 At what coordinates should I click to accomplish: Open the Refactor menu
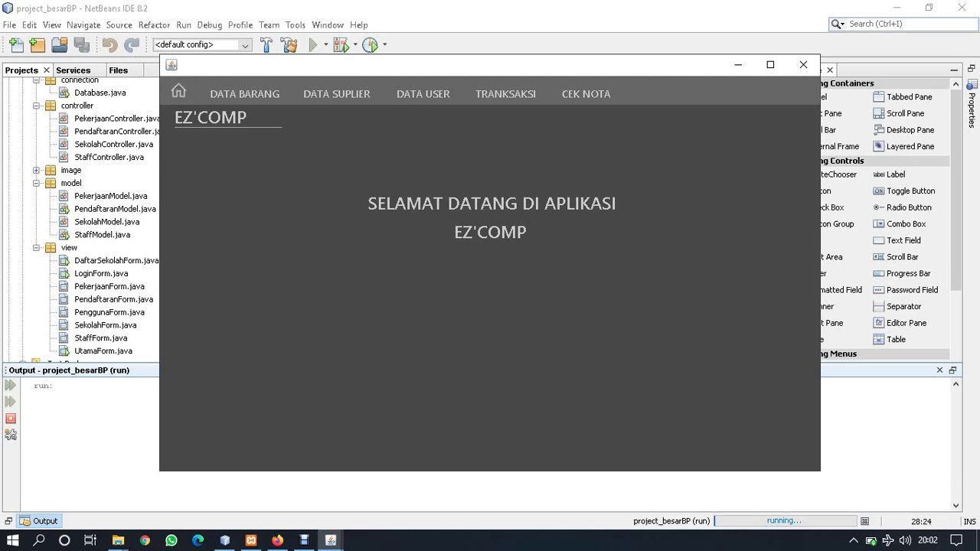(x=154, y=24)
